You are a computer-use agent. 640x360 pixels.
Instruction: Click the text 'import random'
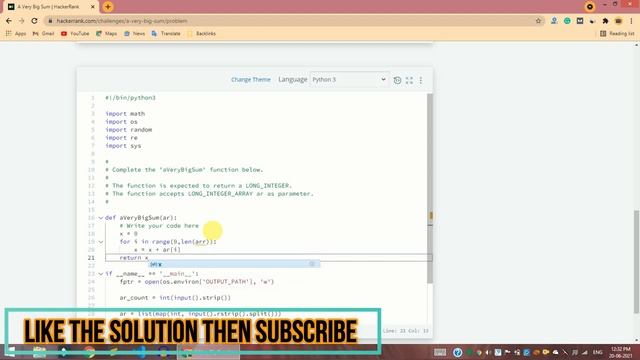pyautogui.click(x=129, y=130)
